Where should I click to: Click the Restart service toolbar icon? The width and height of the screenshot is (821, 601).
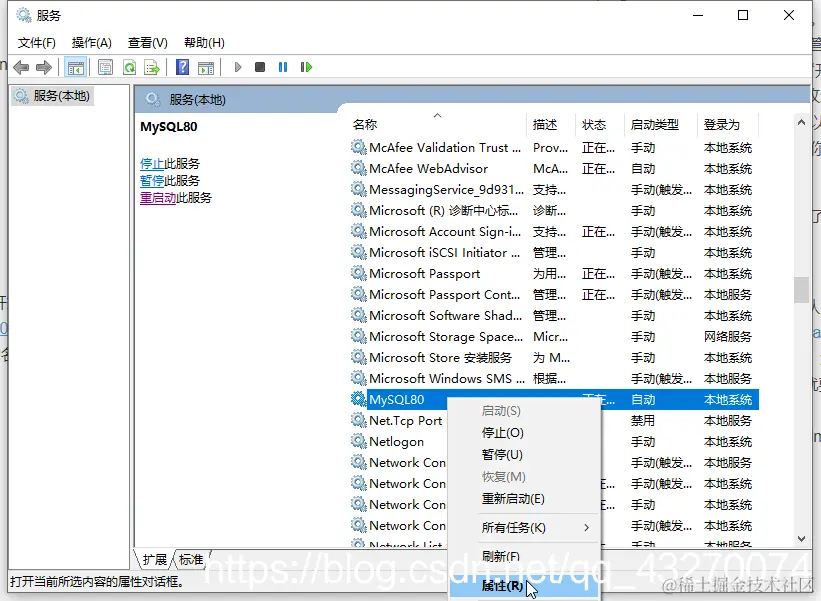(x=306, y=67)
